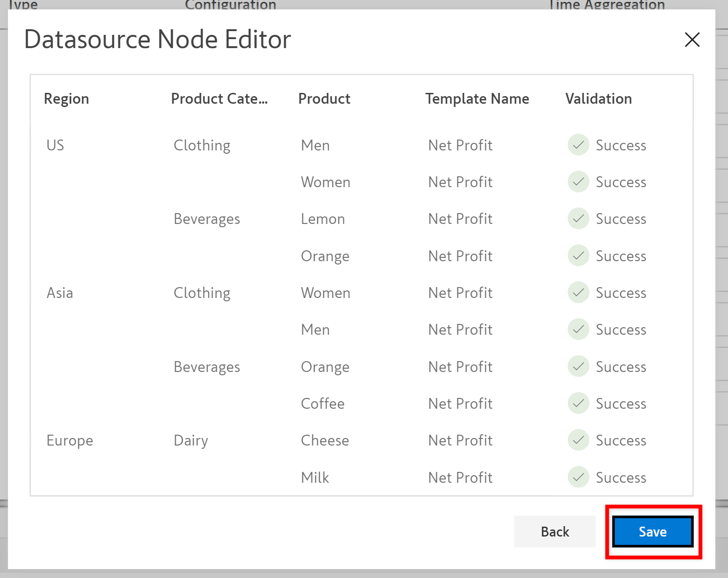Click success checkmark icon for Milk row
Viewport: 728px width, 578px height.
coord(578,477)
